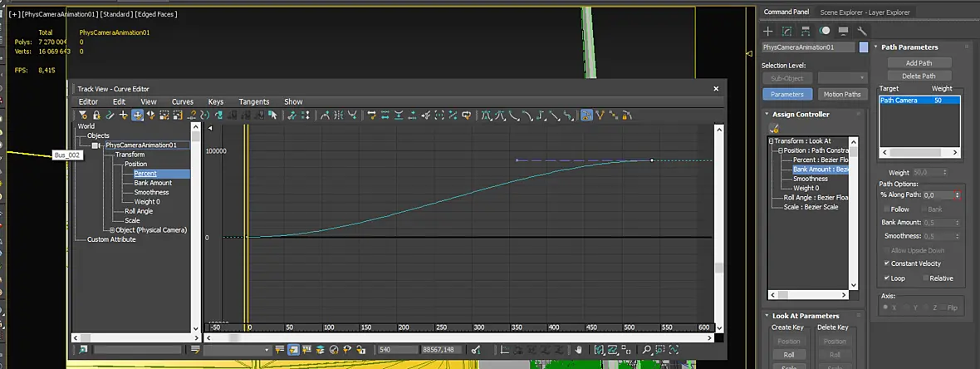Click the Zoom Region icon in bottom bar
This screenshot has height=369, width=980.
click(x=660, y=350)
